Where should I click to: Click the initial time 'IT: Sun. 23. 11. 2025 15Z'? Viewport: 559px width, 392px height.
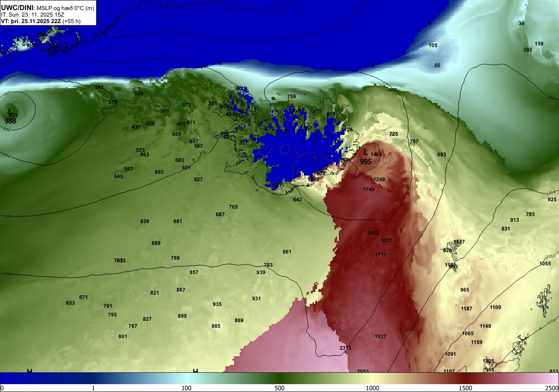click(32, 14)
